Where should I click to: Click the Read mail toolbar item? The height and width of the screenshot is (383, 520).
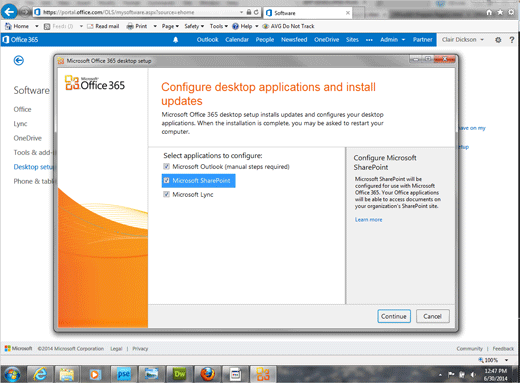tap(103, 26)
